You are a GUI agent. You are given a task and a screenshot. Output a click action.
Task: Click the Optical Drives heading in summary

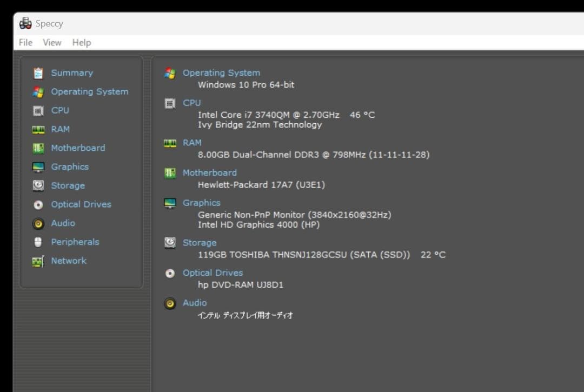click(x=213, y=273)
